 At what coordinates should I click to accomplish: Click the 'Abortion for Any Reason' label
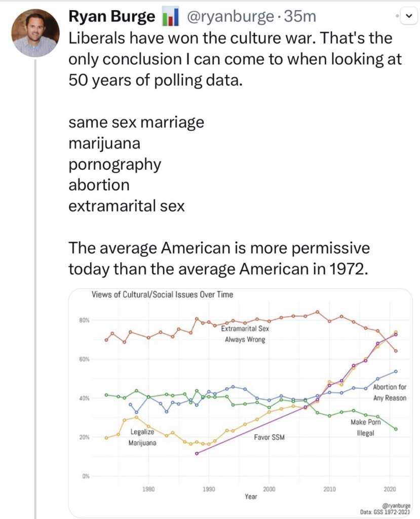(x=390, y=392)
